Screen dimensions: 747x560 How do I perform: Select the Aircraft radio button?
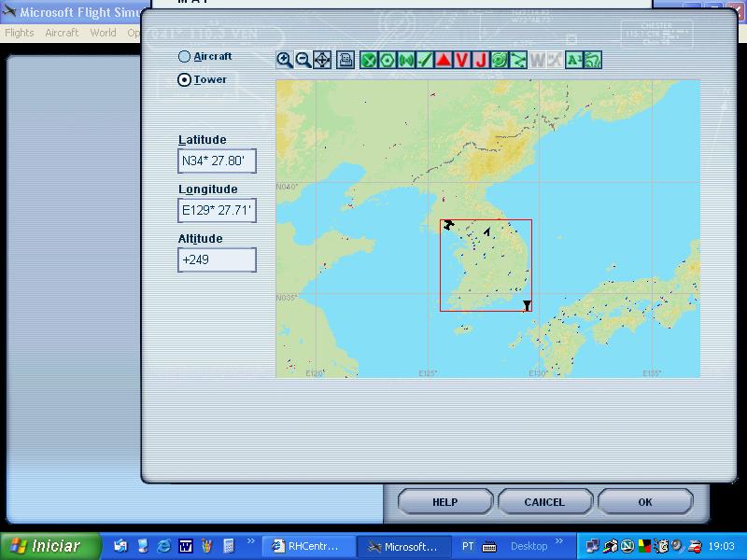point(184,56)
